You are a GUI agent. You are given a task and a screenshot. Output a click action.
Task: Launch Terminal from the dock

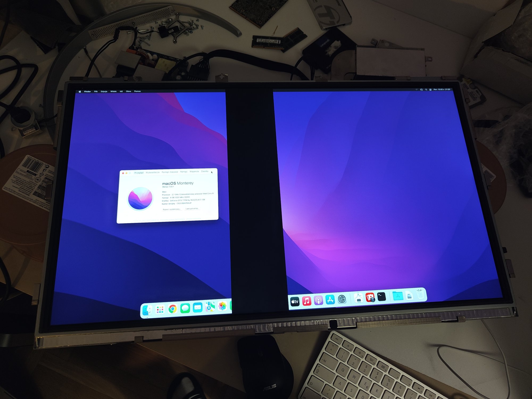(x=381, y=297)
